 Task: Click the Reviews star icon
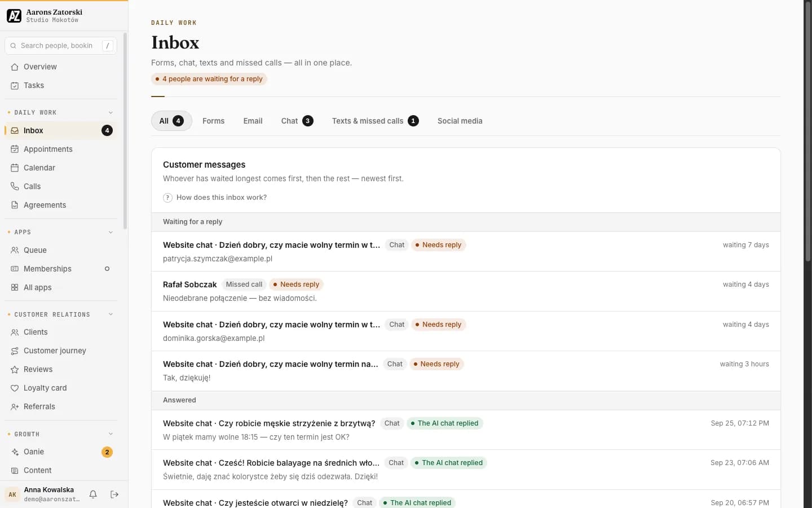(x=15, y=369)
